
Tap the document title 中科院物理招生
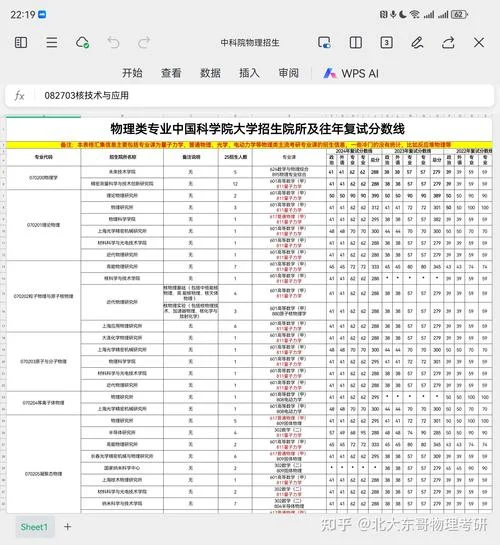pos(250,43)
